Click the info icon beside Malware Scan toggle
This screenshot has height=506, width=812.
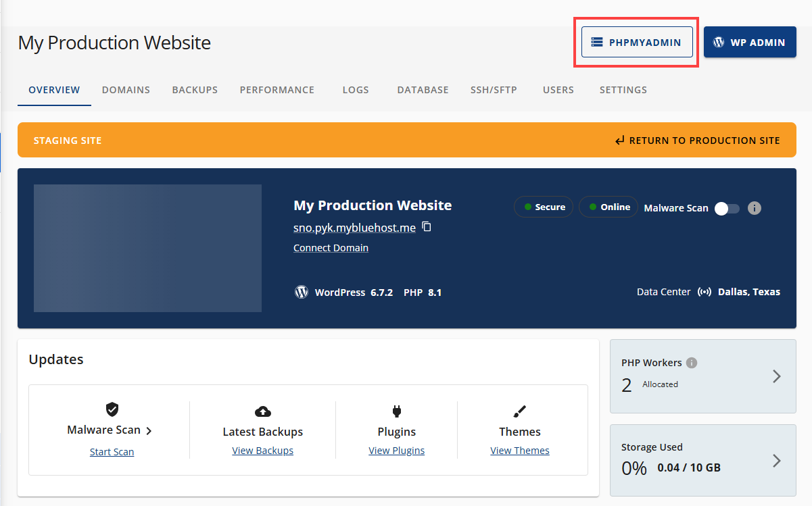click(755, 208)
